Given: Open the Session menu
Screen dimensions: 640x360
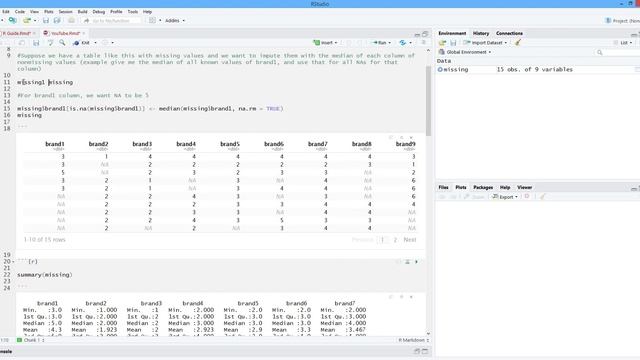Looking at the screenshot, I should (65, 12).
